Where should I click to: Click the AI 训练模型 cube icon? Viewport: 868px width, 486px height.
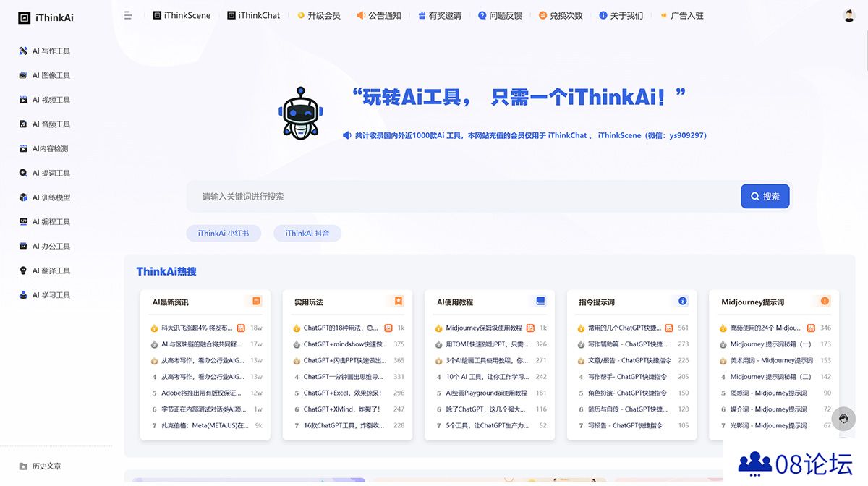[x=24, y=197]
